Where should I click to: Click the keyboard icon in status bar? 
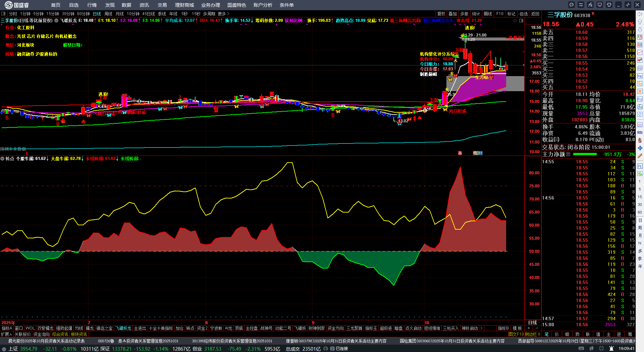coord(581,349)
